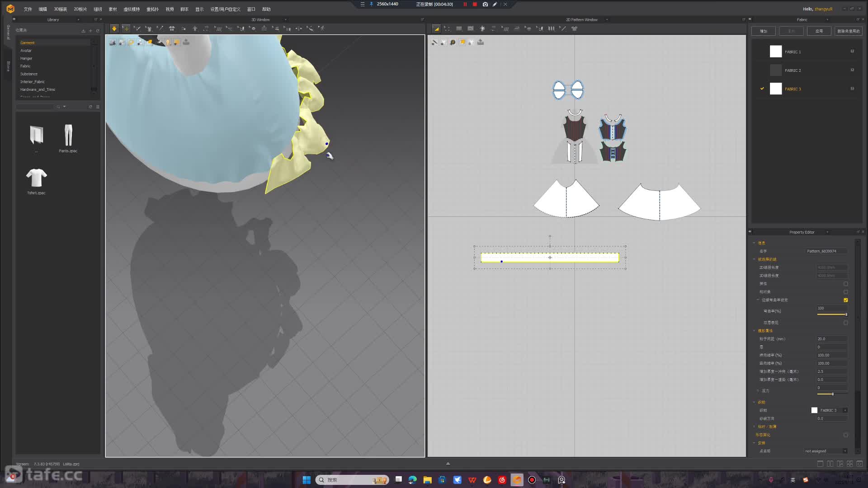Open the 虚拟模特 menu

(x=132, y=9)
